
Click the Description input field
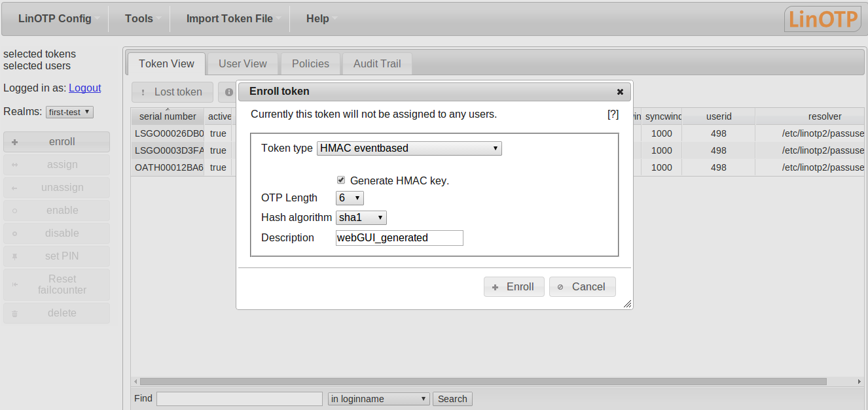(399, 238)
